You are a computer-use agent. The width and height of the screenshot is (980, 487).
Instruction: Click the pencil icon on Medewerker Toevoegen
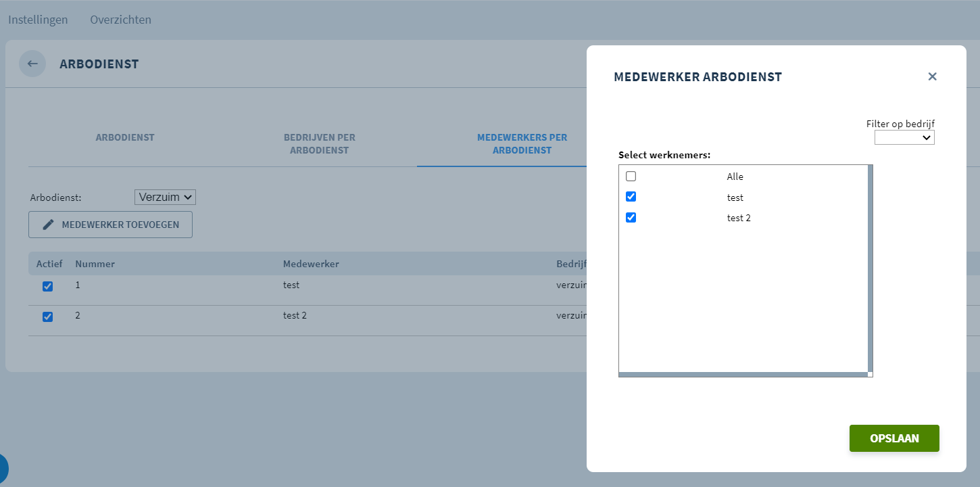tap(48, 225)
